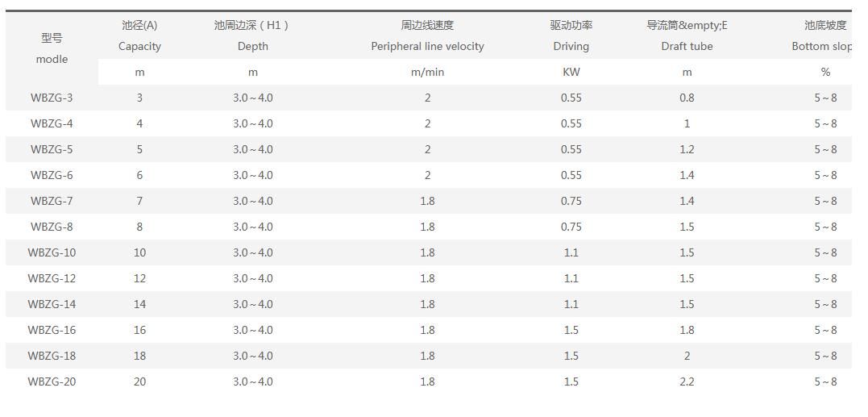Select the 池周边深 Depth column header
This screenshot has height=417, width=868.
(252, 35)
